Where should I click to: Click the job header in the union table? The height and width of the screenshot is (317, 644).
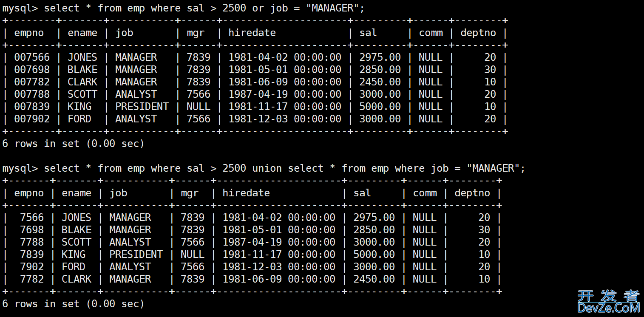[x=118, y=193]
